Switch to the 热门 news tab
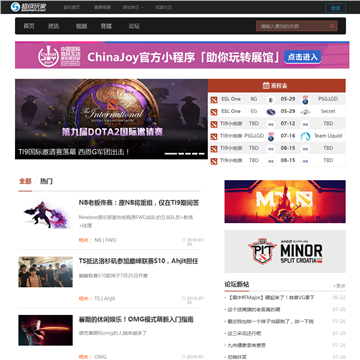The width and height of the screenshot is (360, 360). (x=46, y=181)
